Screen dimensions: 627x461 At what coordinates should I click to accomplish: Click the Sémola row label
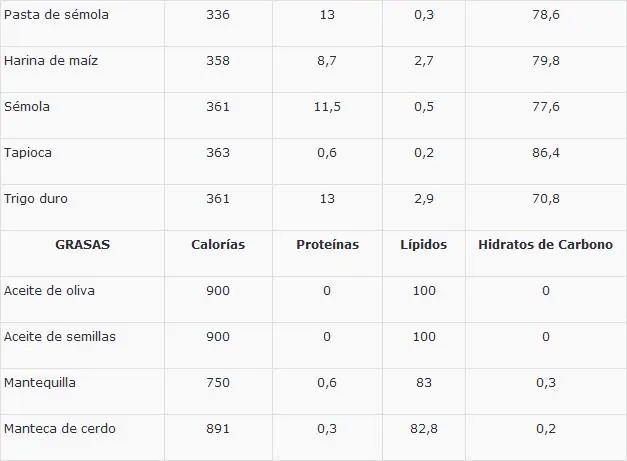pos(27,107)
